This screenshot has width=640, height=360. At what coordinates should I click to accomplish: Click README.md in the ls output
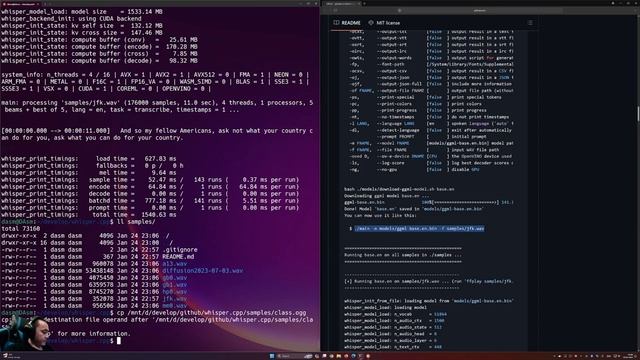click(x=178, y=257)
